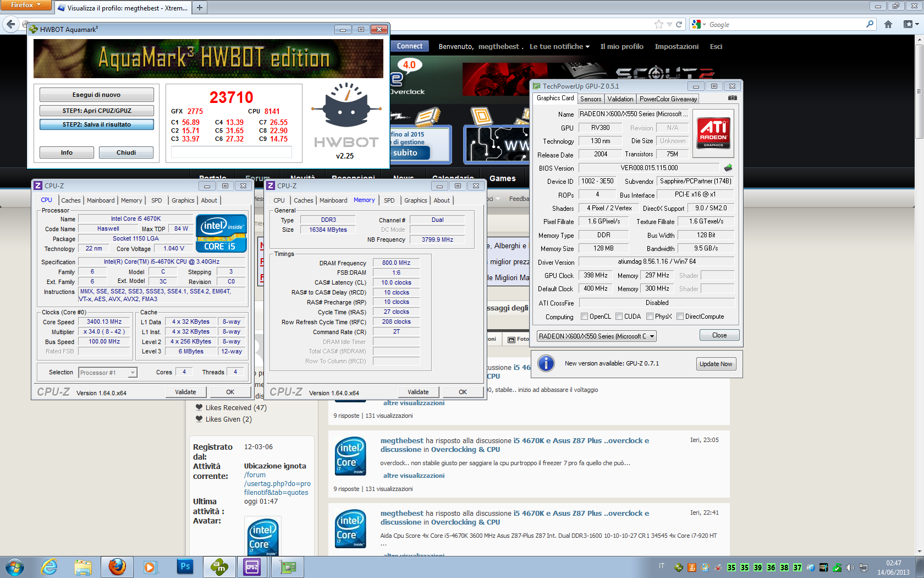
Task: Switch to the Sensors tab in GPU-Z
Action: tap(591, 99)
